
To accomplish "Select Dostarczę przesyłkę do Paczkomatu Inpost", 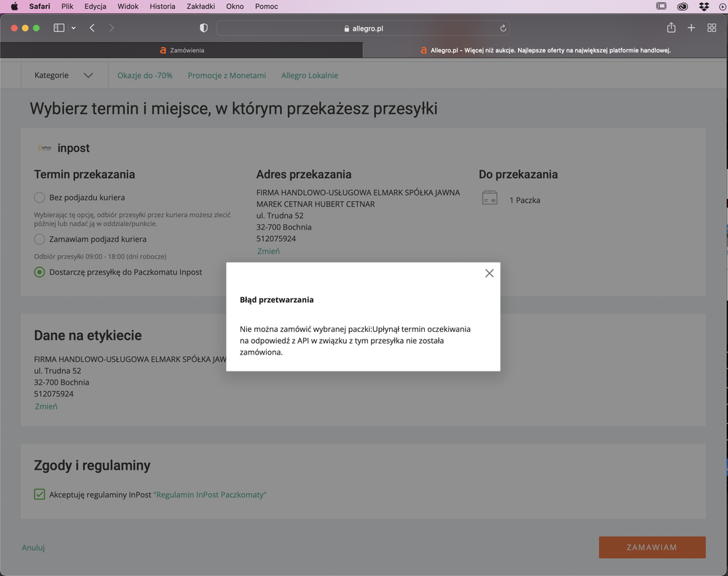I will point(39,272).
